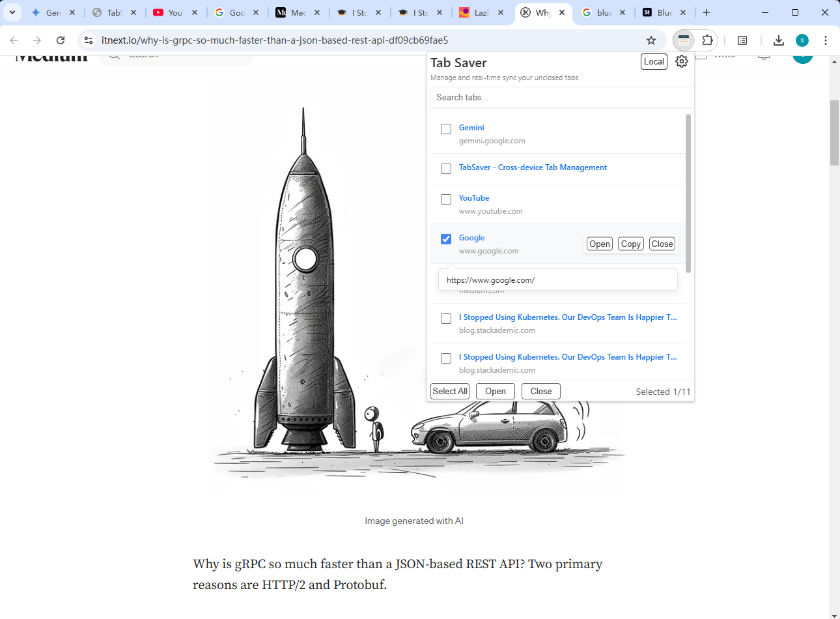Bookmark this page with the star icon
840x619 pixels.
(x=651, y=40)
